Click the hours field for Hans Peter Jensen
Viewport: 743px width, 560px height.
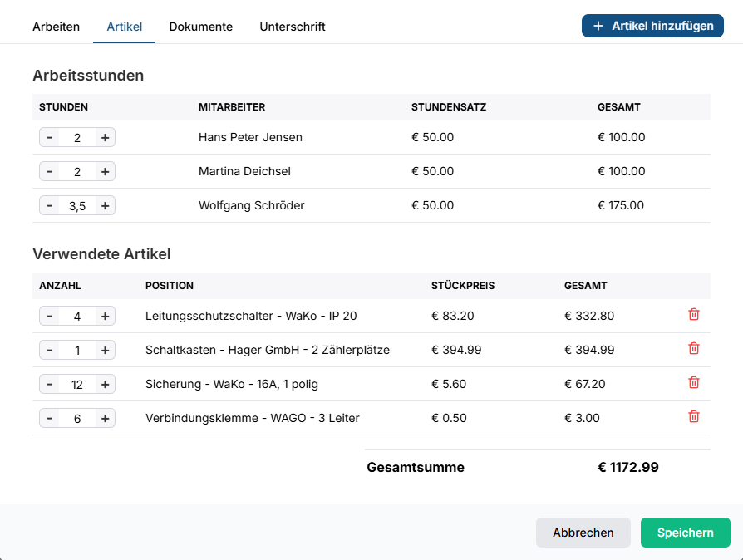[x=77, y=138]
